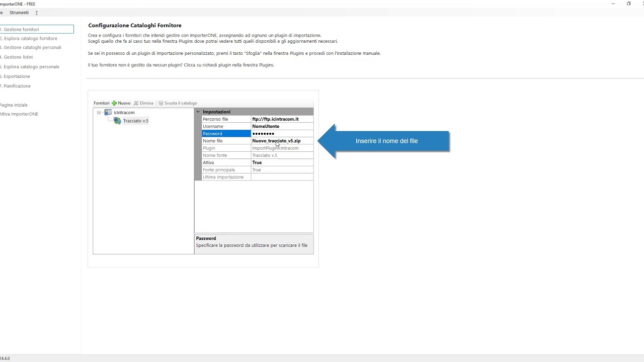This screenshot has width=644, height=362.
Task: Collapse the Impostazioni section
Action: point(198,112)
